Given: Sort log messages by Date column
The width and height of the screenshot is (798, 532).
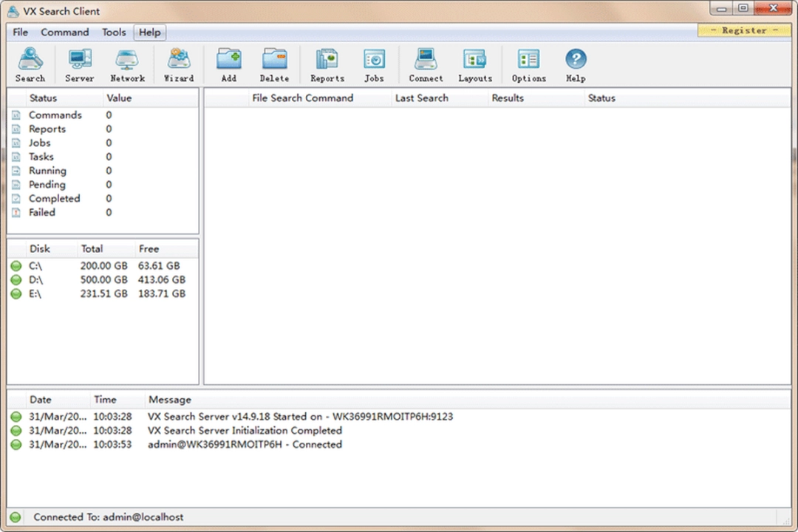Looking at the screenshot, I should point(41,399).
